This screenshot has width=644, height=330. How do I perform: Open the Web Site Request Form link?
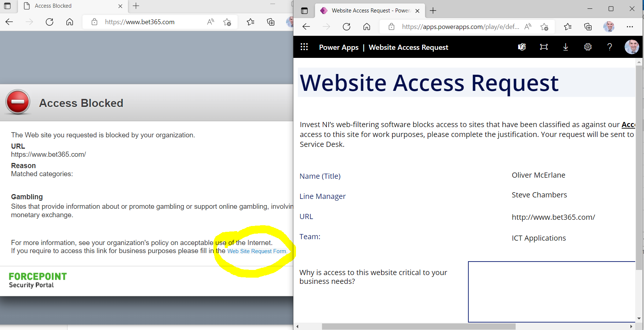click(x=257, y=251)
